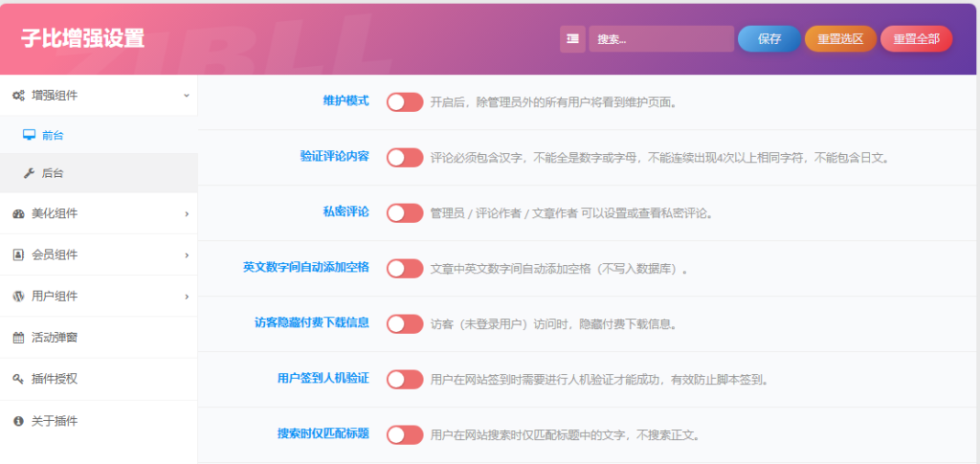Expand the 美化组件 chevron arrow
980x464 pixels.
187,214
